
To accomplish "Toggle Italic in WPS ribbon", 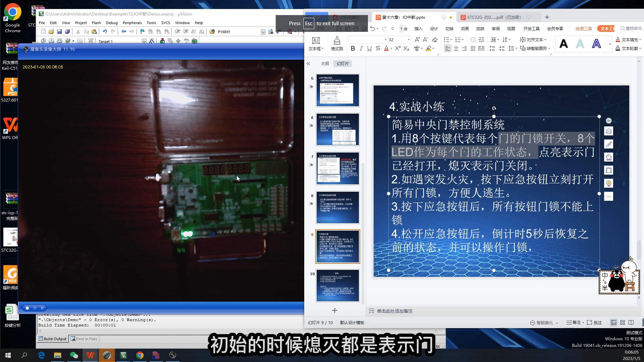I will click(x=361, y=48).
